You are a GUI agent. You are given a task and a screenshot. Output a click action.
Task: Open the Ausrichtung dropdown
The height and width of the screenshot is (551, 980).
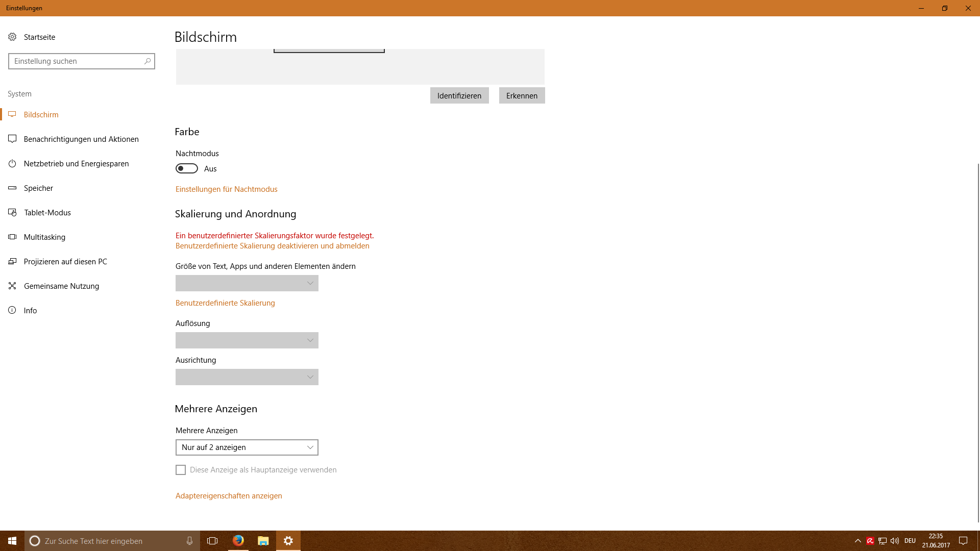(247, 377)
